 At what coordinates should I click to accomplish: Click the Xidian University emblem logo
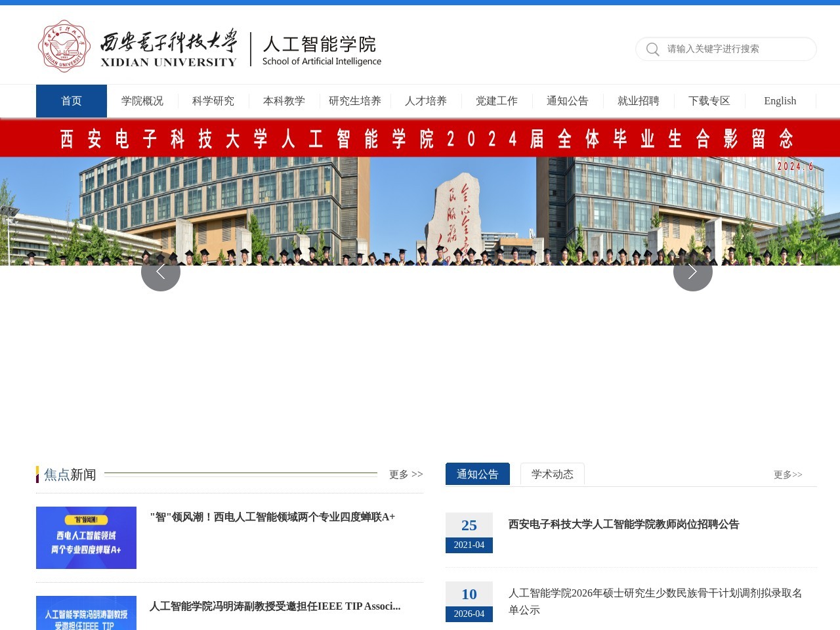click(x=64, y=46)
